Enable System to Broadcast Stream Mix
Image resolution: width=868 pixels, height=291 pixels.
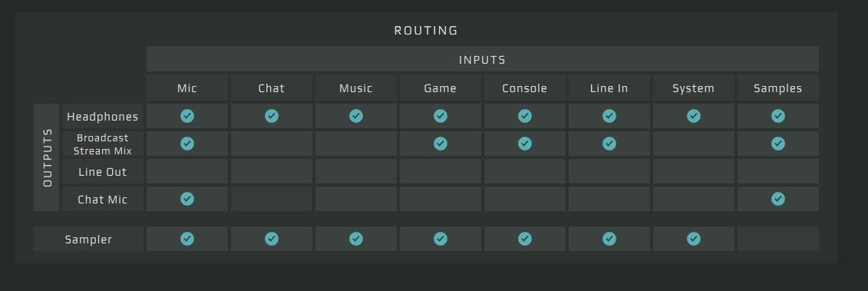pyautogui.click(x=694, y=144)
